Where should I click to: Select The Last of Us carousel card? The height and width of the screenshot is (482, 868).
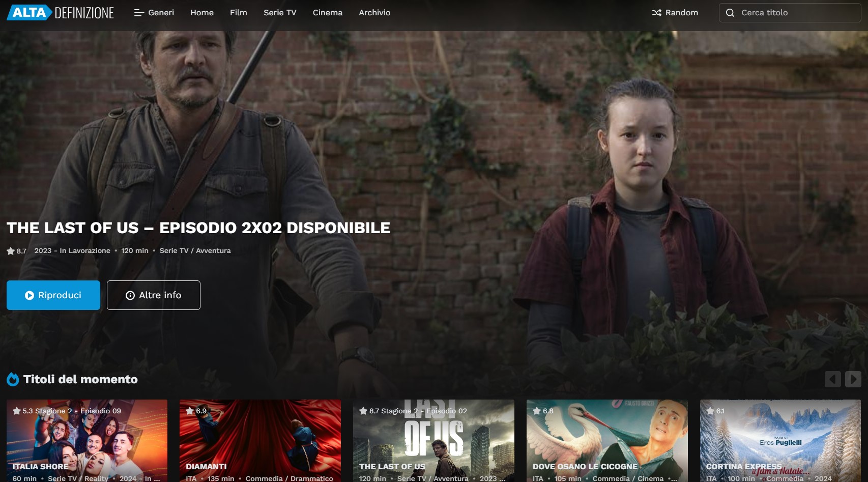pyautogui.click(x=433, y=440)
